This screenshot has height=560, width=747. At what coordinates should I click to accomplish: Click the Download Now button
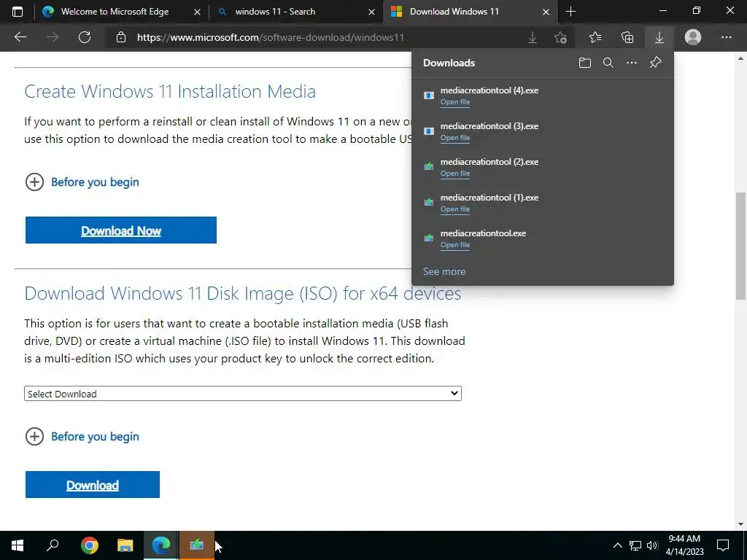click(x=121, y=230)
